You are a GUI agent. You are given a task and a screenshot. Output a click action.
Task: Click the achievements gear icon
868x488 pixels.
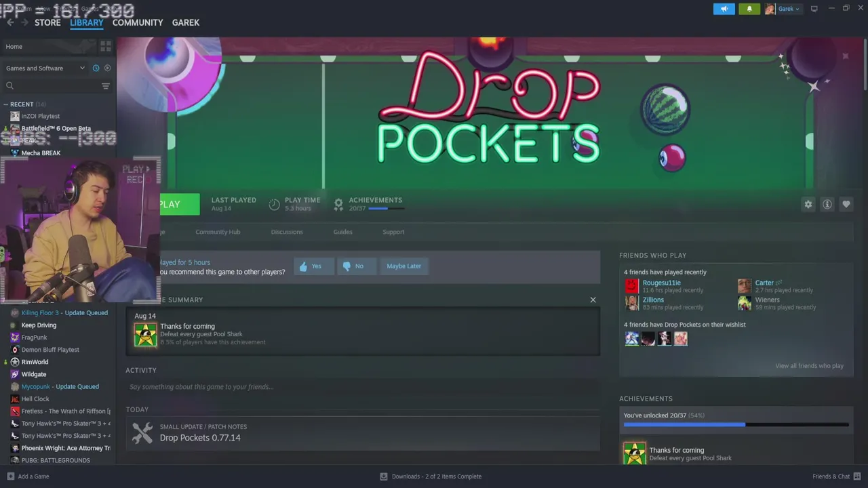click(338, 204)
